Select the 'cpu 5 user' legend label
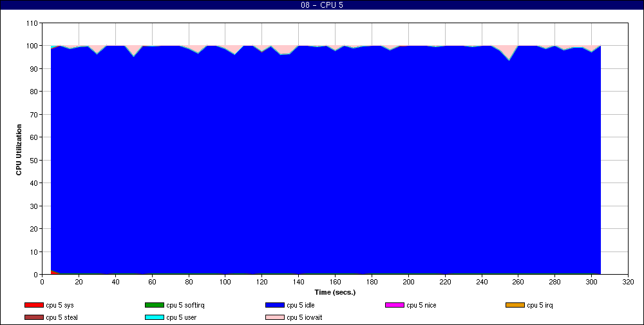The image size is (644, 325). click(x=181, y=318)
